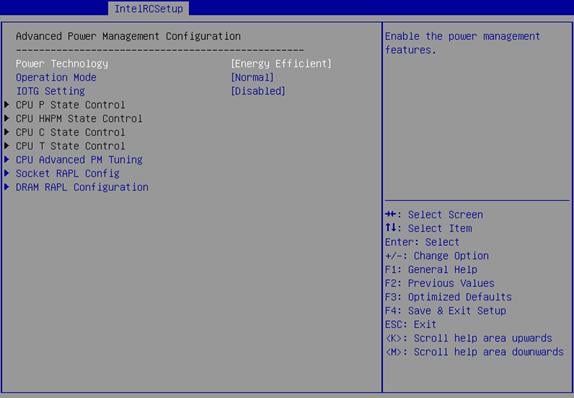Click the 'ESC: Exit' help line

tap(411, 324)
